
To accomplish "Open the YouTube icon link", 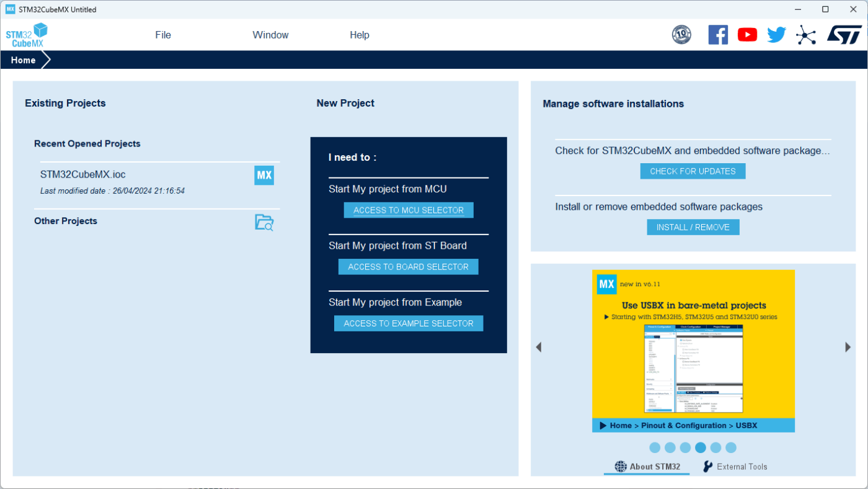I will click(x=747, y=35).
